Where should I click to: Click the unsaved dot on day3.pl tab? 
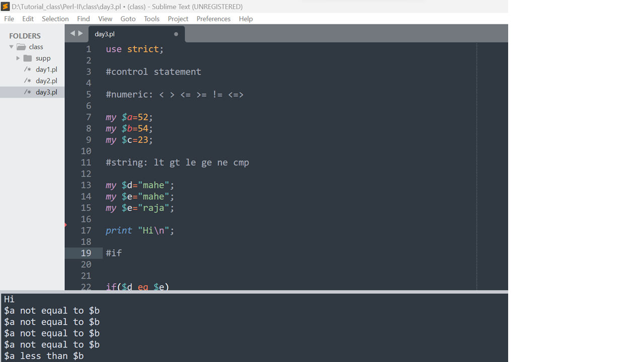tap(176, 34)
